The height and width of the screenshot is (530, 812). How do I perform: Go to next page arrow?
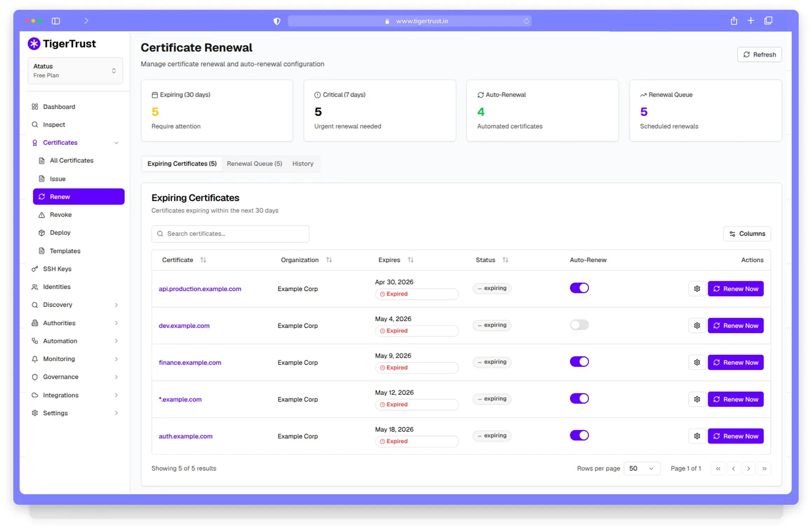pos(749,468)
